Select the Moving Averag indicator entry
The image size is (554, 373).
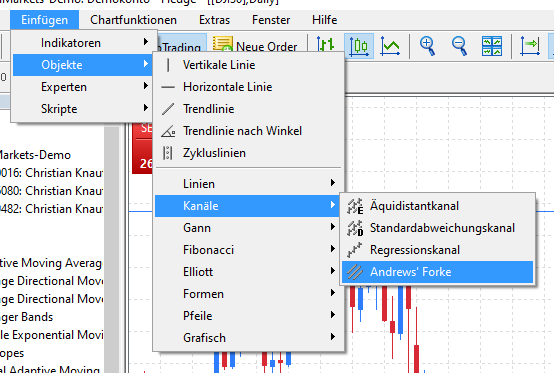[x=52, y=263]
